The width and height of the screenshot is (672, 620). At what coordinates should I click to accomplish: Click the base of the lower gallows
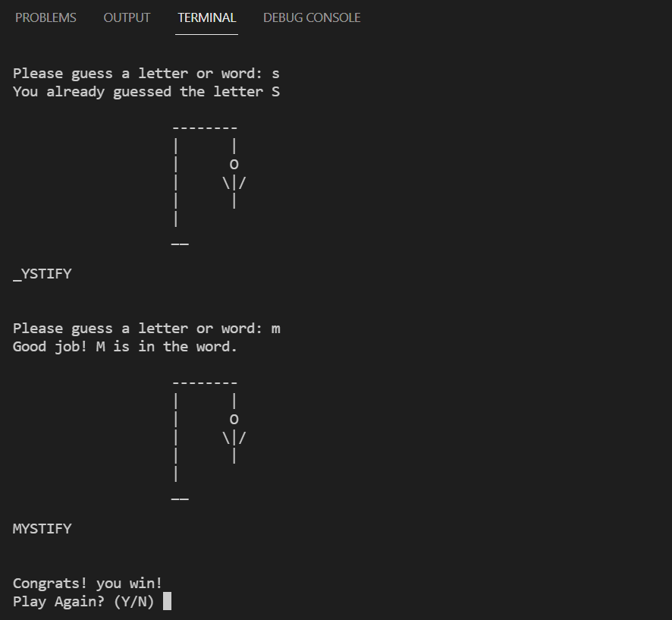(180, 499)
